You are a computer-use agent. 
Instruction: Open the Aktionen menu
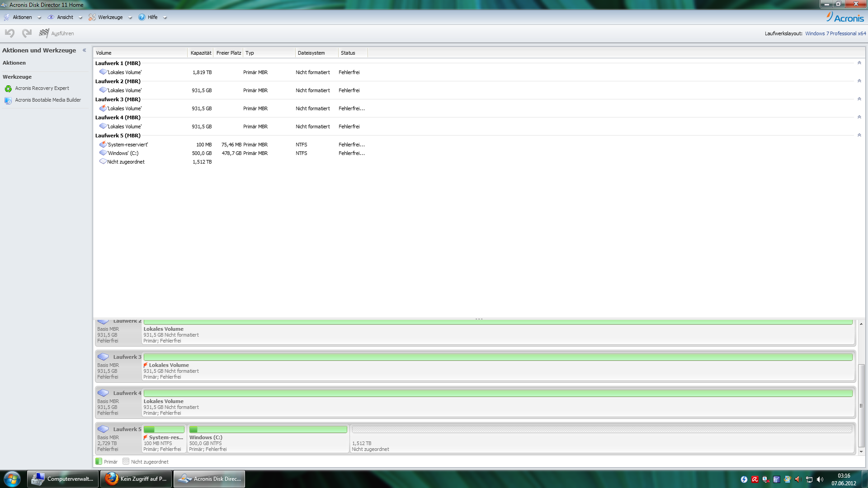[22, 17]
